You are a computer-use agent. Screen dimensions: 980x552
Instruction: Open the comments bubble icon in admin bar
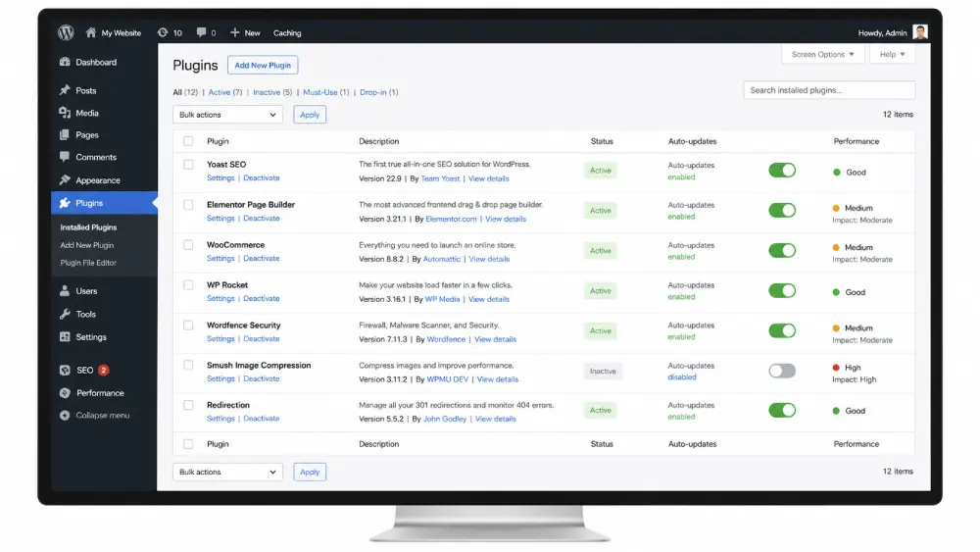click(x=201, y=32)
